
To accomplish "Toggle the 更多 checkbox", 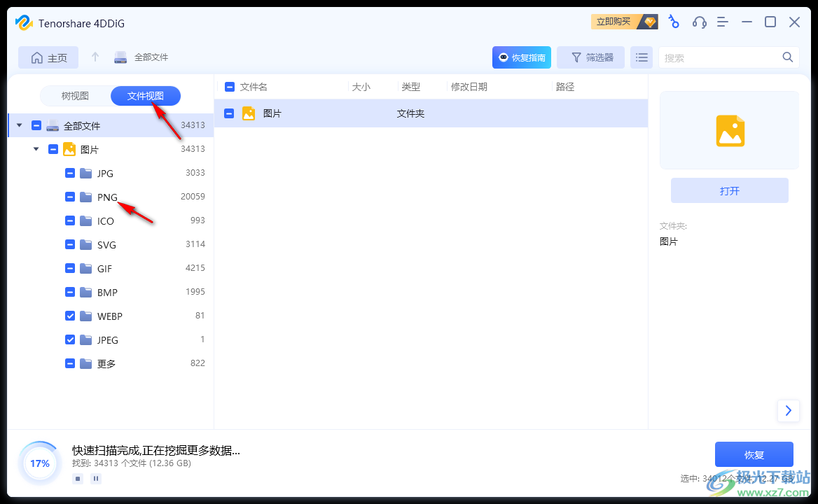I will (70, 363).
